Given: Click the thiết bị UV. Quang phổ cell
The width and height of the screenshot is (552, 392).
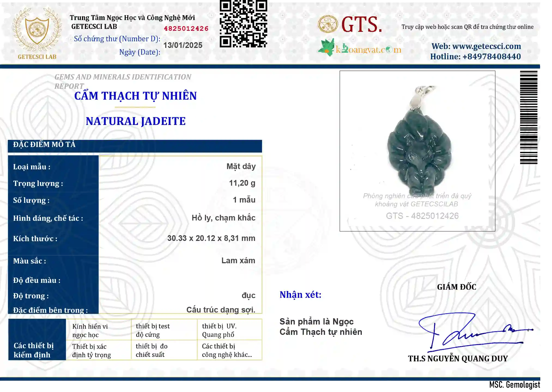Looking at the screenshot, I should coord(229,330).
